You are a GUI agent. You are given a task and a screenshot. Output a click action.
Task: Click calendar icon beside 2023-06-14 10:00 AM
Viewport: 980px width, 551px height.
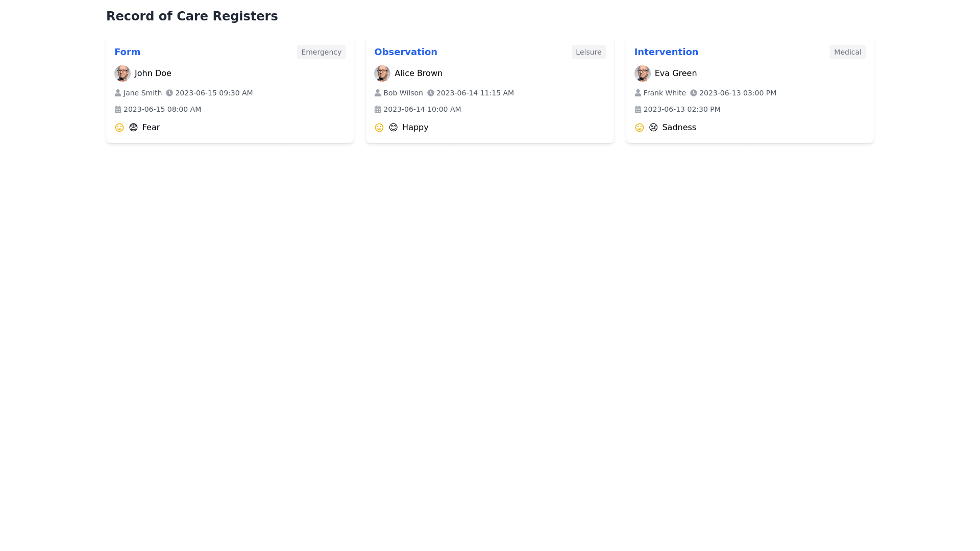coord(378,109)
